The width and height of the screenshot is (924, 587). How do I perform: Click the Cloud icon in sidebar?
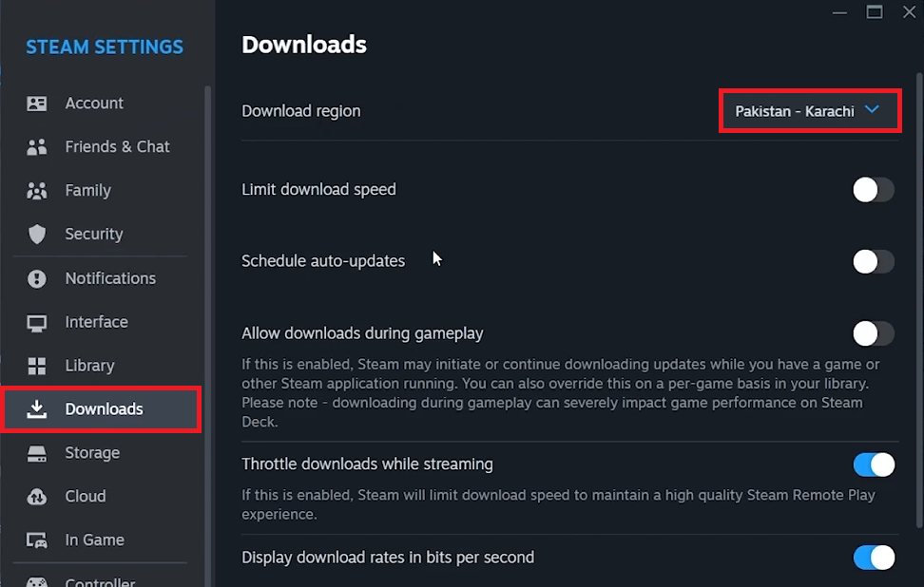tap(36, 497)
